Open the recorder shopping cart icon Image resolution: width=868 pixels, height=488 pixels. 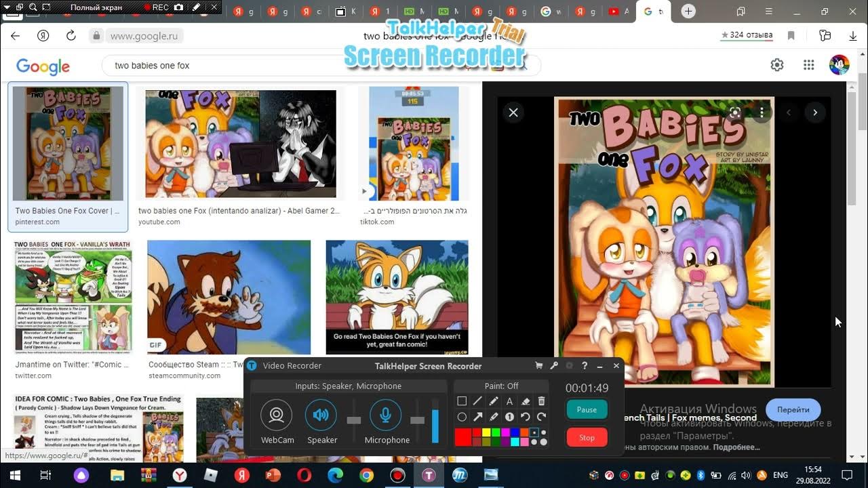point(539,365)
